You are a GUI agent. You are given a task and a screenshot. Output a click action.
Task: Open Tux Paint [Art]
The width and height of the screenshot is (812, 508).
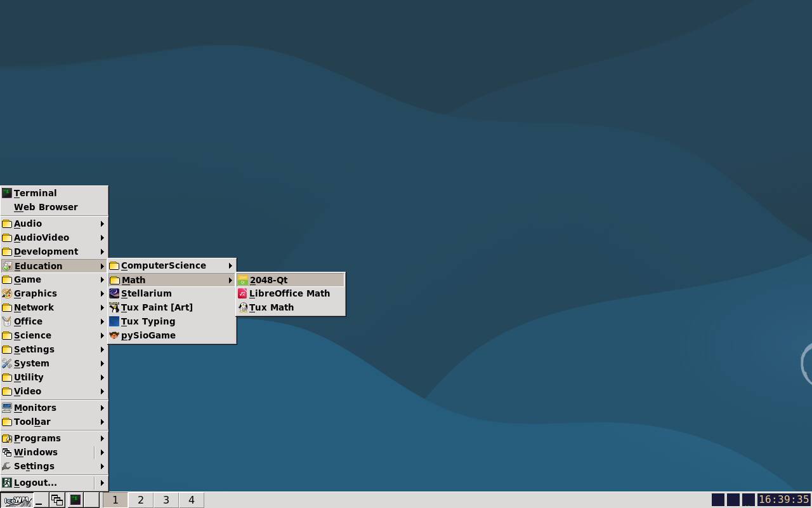(x=156, y=307)
